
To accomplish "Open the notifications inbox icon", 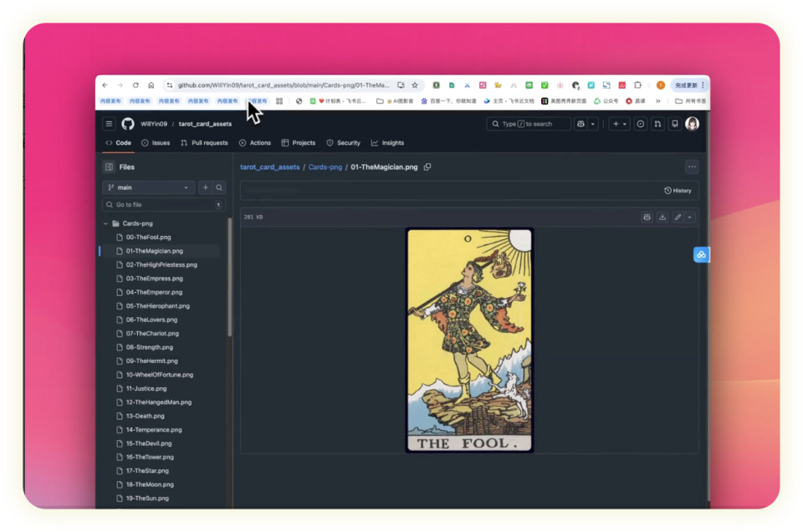I will tap(674, 124).
